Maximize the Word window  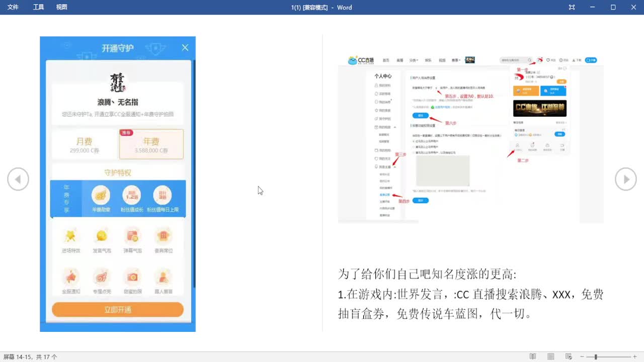pyautogui.click(x=613, y=7)
